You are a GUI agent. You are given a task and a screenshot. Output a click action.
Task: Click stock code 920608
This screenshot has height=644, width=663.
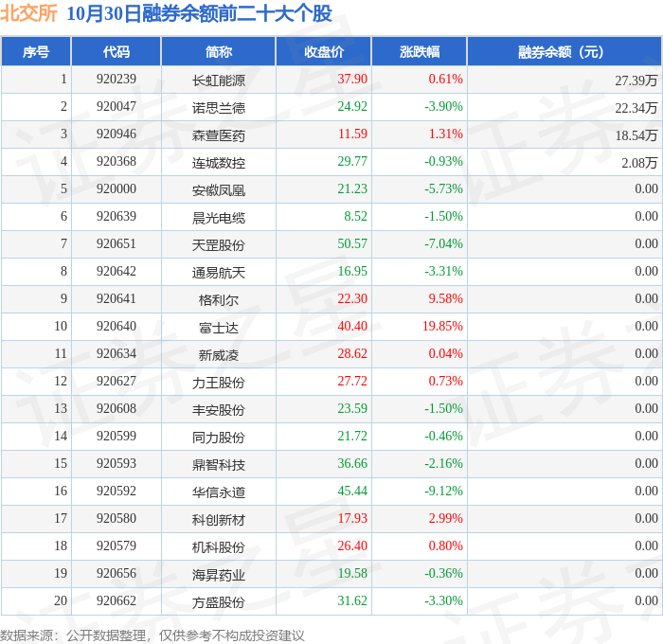coord(116,409)
